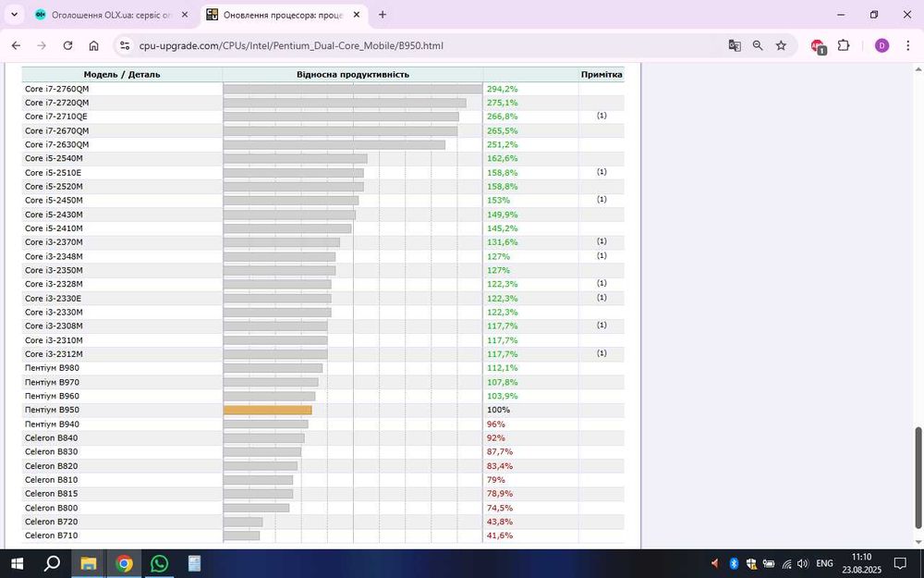Click the note (1) for Core i5-2510E

coord(602,172)
